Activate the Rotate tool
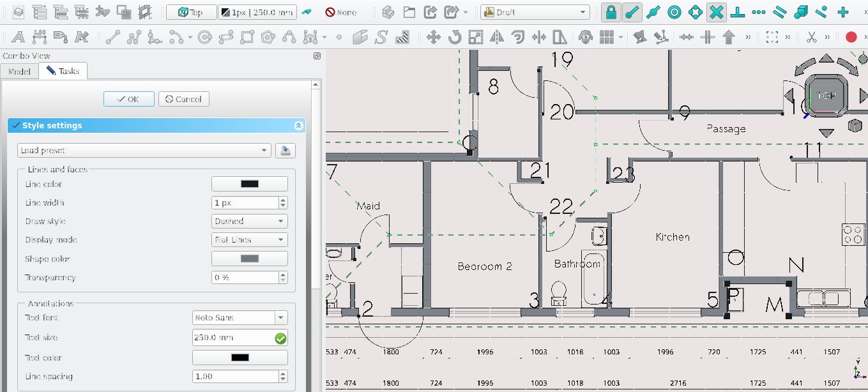Screen dimensions: 868x392 [455, 38]
